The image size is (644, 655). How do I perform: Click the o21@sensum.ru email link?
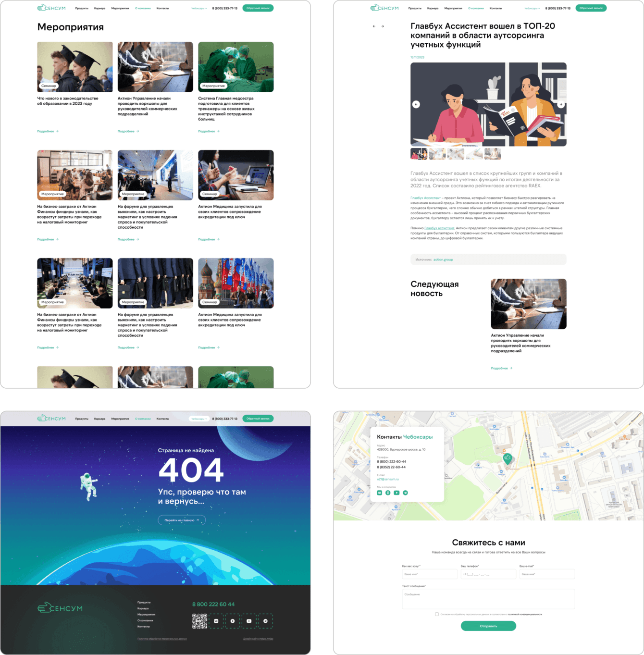coord(388,479)
